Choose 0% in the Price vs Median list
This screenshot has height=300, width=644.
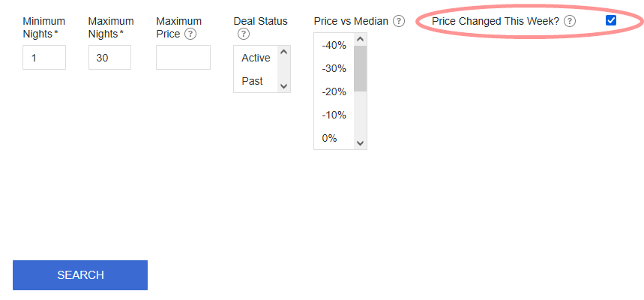coord(334,138)
